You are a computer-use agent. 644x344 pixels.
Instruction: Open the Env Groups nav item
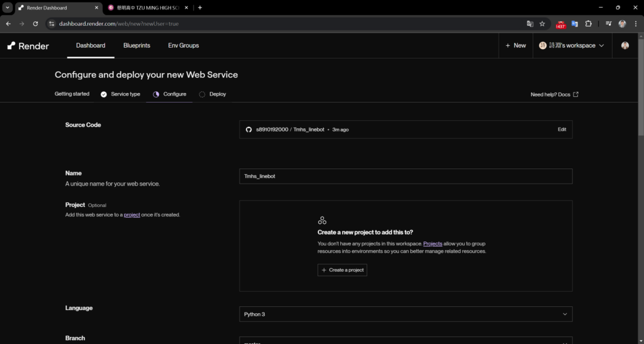point(184,45)
